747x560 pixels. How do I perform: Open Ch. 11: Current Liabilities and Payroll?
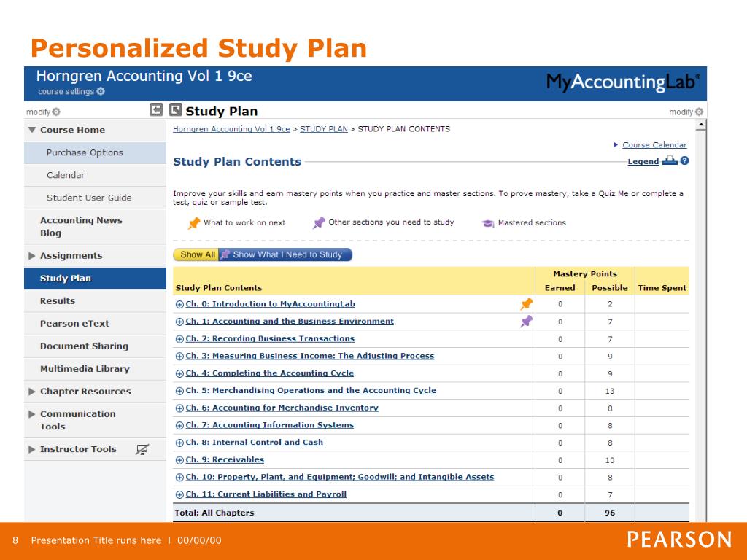(x=266, y=494)
